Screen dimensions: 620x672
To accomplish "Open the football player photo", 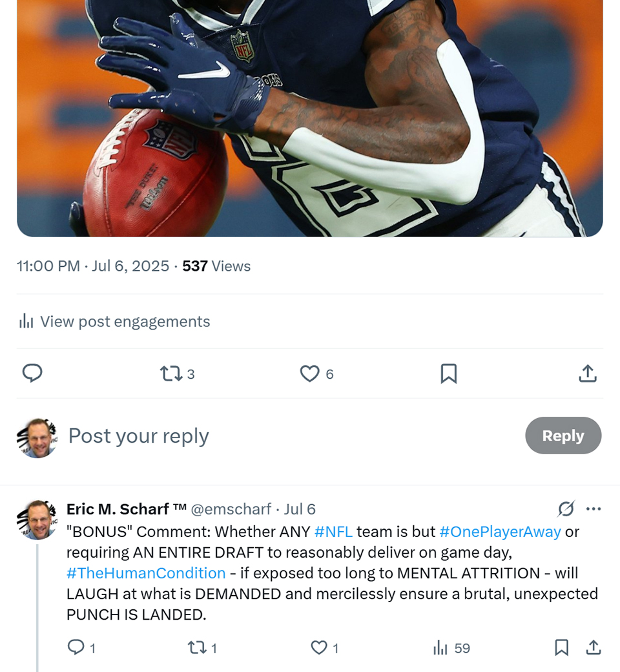I will (310, 116).
